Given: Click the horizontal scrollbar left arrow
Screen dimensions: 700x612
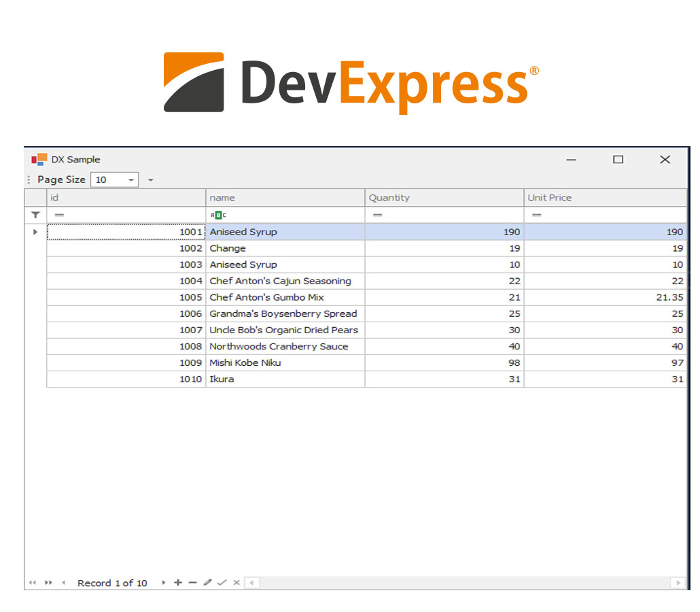Looking at the screenshot, I should coord(252,583).
